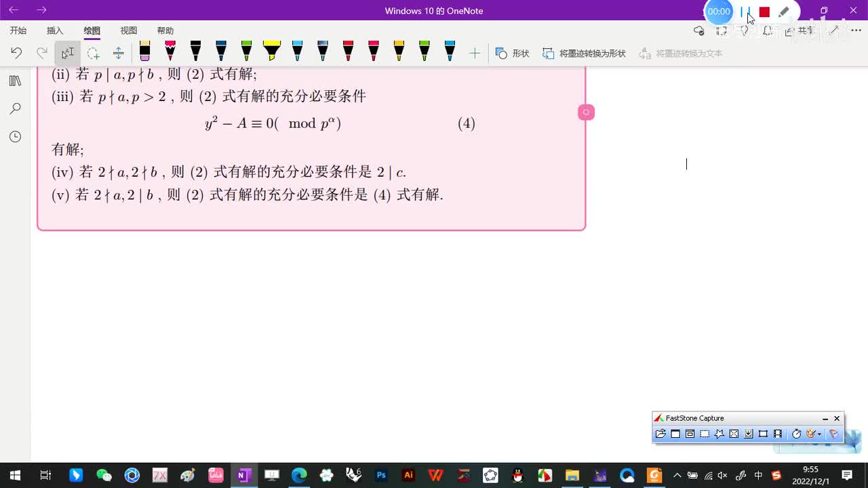Open the notification center
868x488 pixels.
(x=846, y=475)
